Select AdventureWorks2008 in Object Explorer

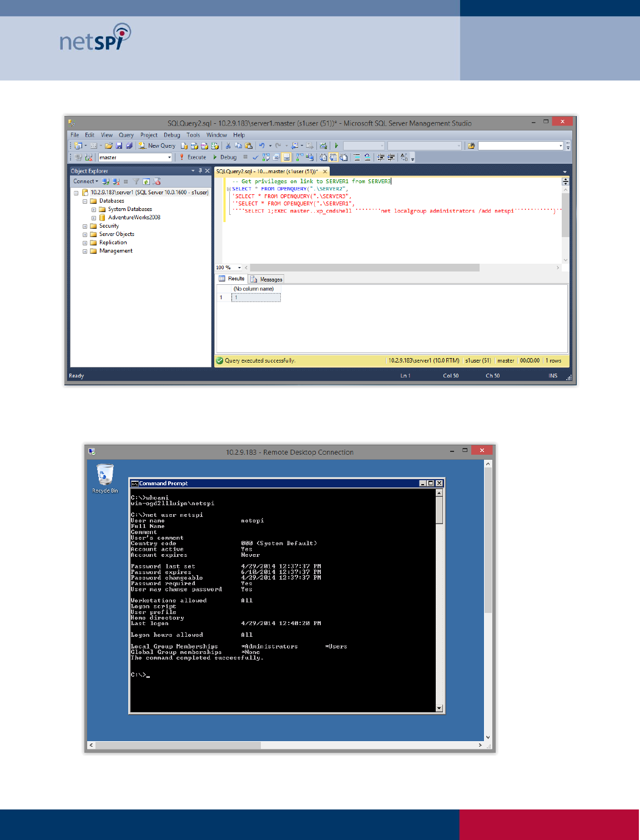(x=134, y=218)
